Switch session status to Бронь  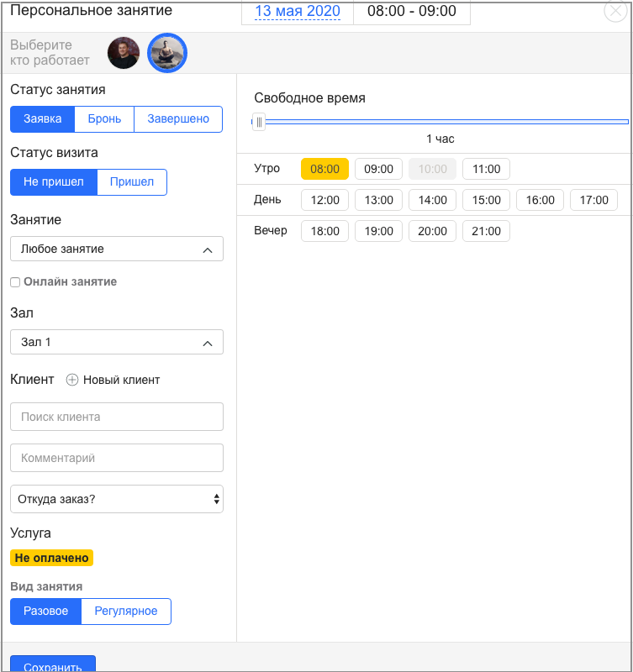coord(104,119)
